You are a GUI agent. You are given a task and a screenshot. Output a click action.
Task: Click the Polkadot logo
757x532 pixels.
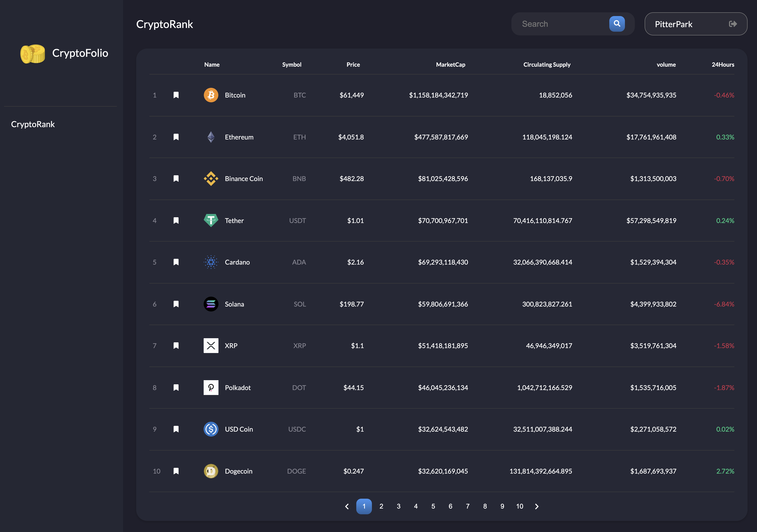coord(211,388)
